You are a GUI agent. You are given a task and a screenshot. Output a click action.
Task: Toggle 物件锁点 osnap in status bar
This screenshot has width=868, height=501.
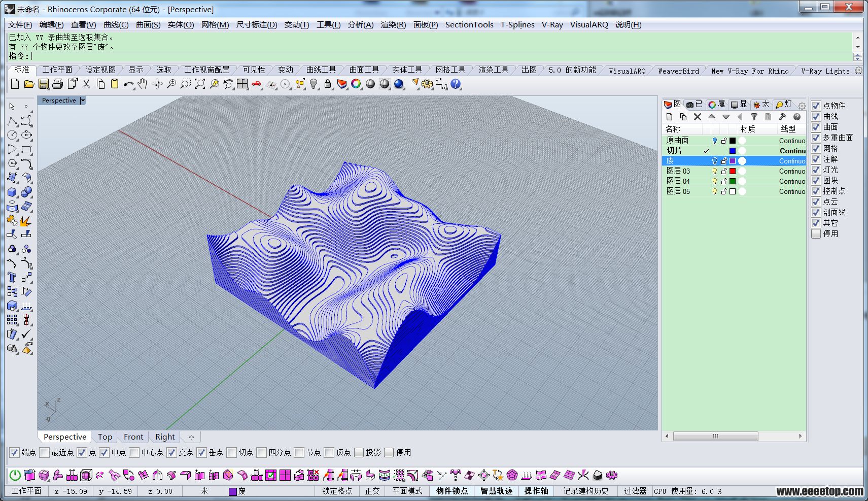tap(452, 491)
